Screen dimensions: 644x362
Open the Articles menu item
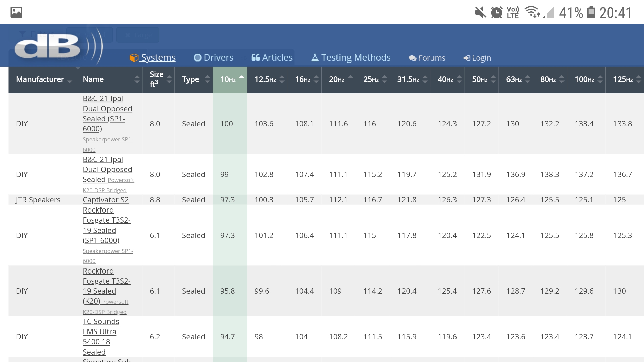pos(272,58)
